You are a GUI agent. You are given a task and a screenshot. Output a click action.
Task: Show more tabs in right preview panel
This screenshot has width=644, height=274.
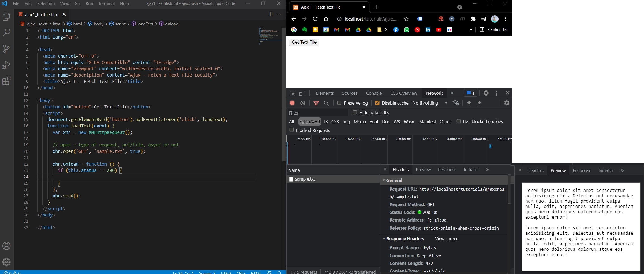point(622,170)
